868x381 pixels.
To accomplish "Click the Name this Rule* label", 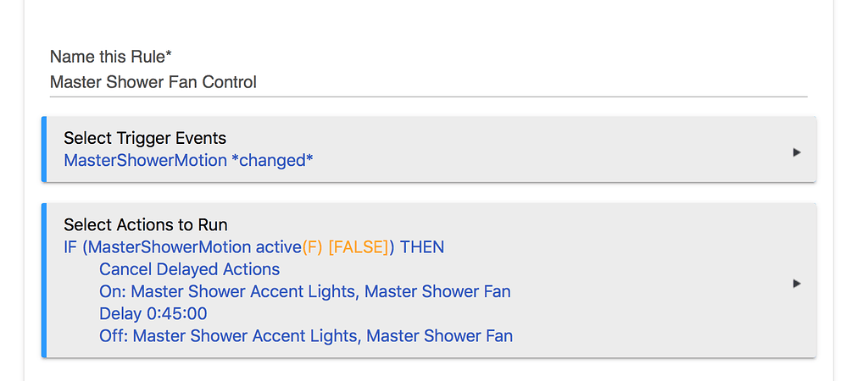I will point(111,57).
